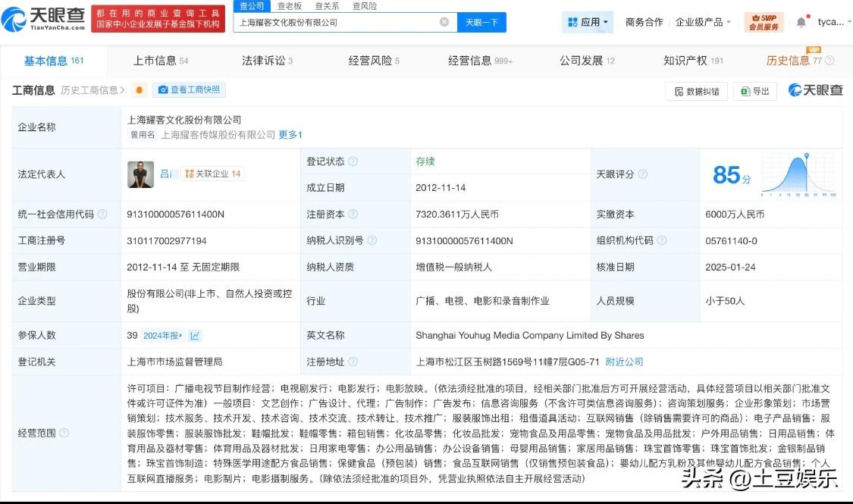
Task: Select approval date 2025-01-24
Action: click(730, 267)
